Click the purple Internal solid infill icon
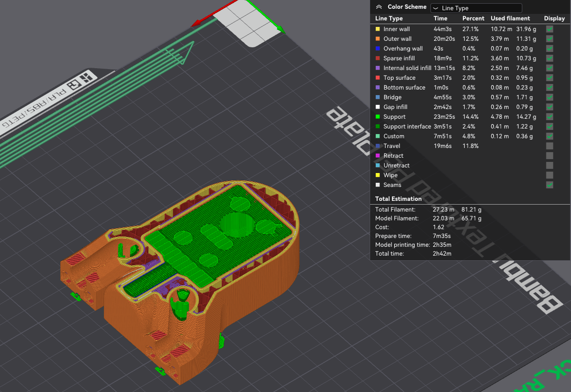The image size is (571, 392). point(378,68)
